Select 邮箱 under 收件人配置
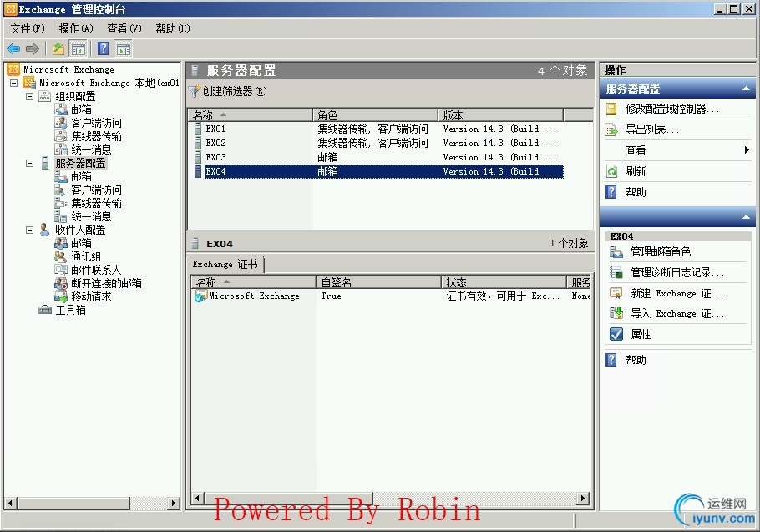The height and width of the screenshot is (532, 760). (x=81, y=243)
